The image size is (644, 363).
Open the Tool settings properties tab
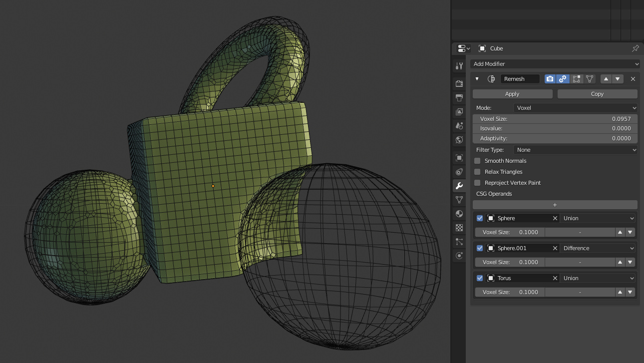tap(459, 66)
